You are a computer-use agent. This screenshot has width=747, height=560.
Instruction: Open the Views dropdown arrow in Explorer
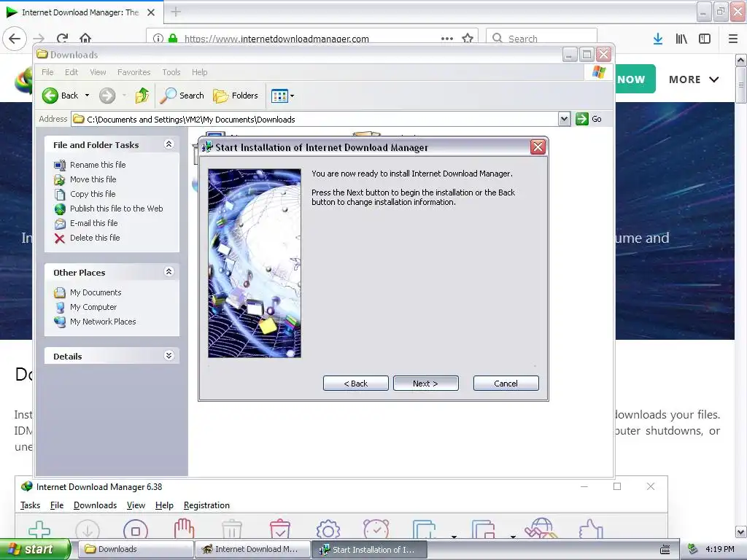coord(292,96)
